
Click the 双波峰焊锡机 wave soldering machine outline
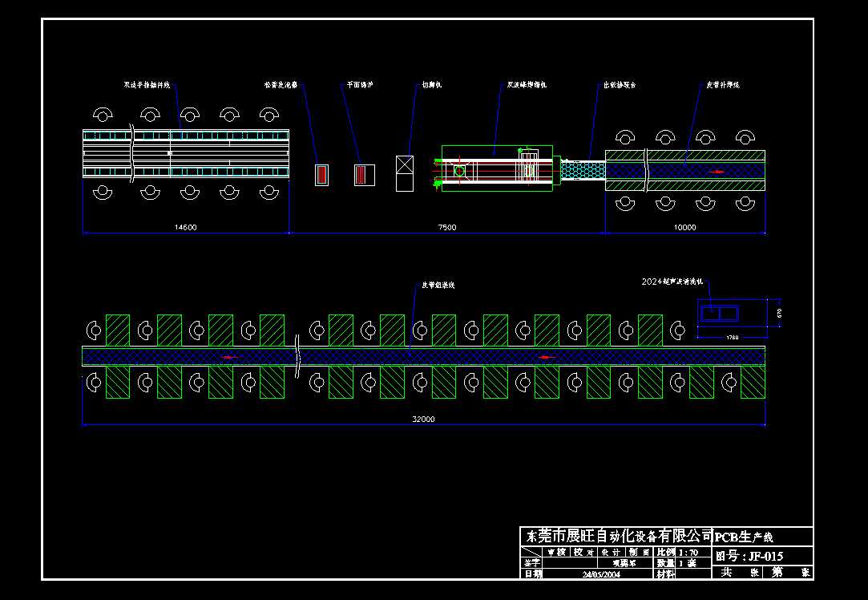pos(497,168)
